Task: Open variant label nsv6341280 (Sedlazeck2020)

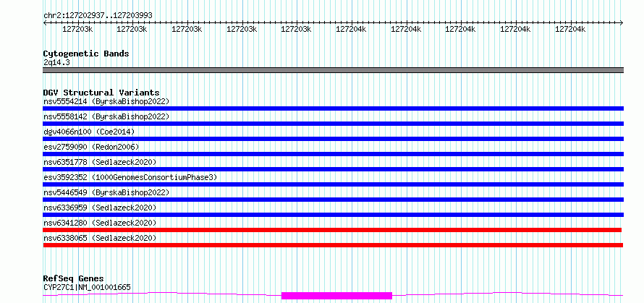Action: tap(100, 223)
